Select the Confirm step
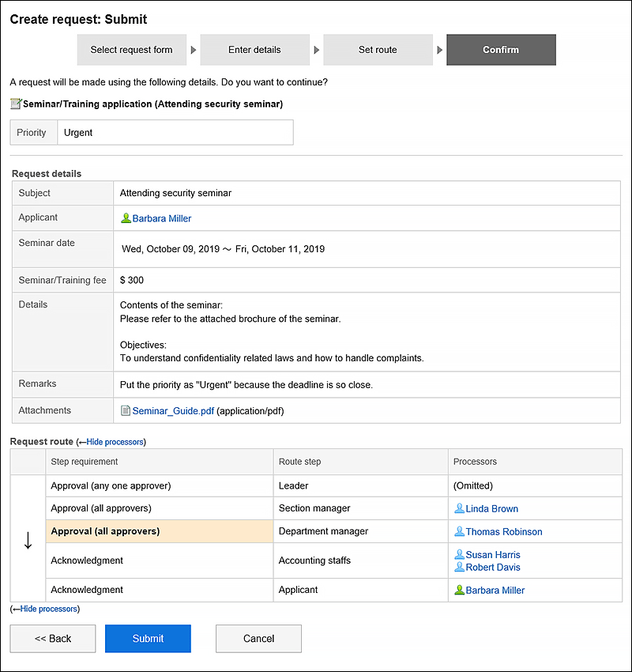 pos(501,50)
